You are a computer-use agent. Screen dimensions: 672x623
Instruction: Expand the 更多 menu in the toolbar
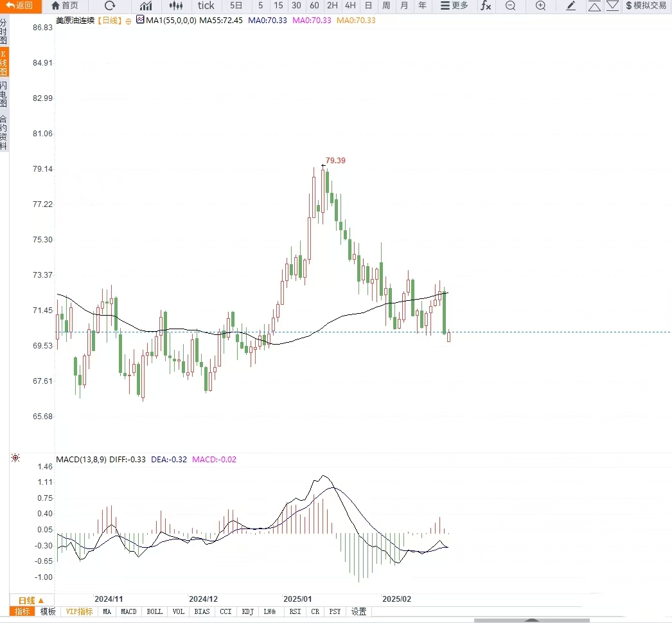(454, 6)
